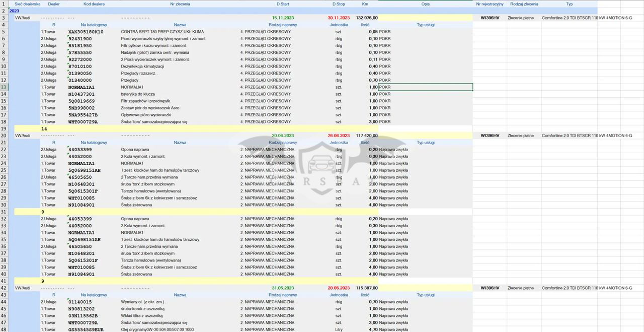
Task: Click the start date 15.11.2023
Action: (x=283, y=18)
